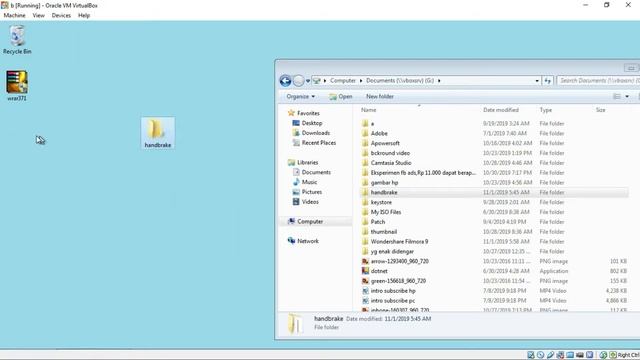Select the keystore folder row
Screen dimensions: 640x360
pyautogui.click(x=495, y=202)
